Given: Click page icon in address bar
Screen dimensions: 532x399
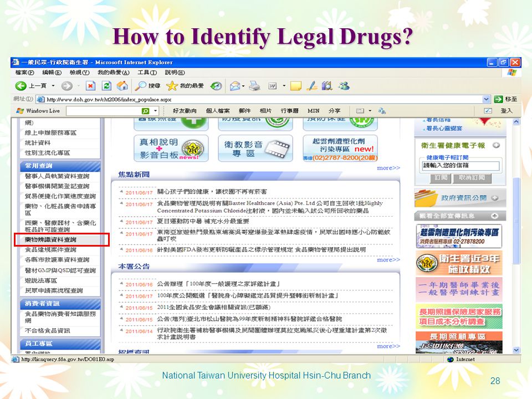Looking at the screenshot, I should point(40,99).
